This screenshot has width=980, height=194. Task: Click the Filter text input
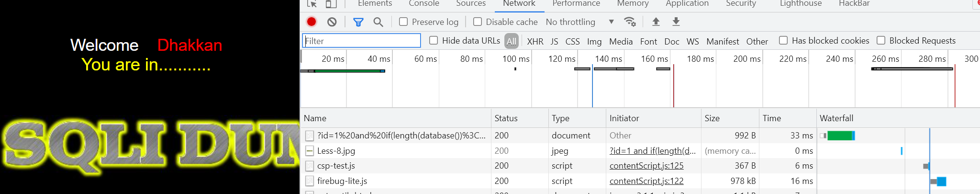(362, 41)
